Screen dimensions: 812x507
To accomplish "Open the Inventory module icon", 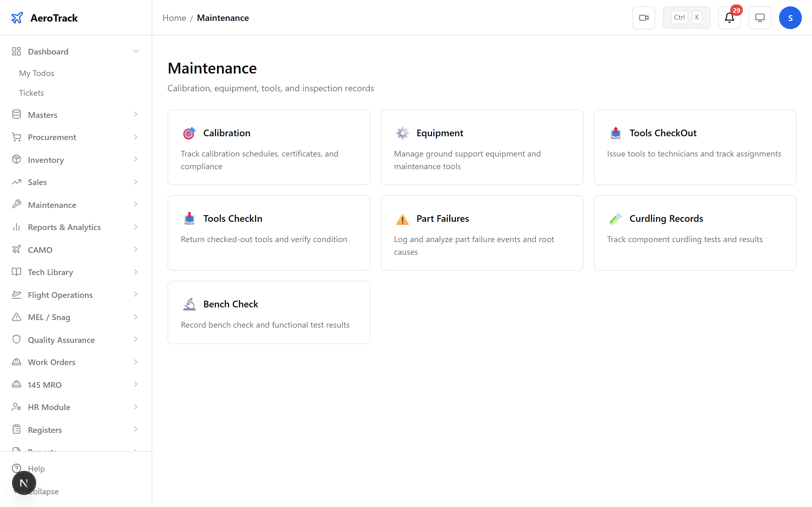I will (16, 160).
